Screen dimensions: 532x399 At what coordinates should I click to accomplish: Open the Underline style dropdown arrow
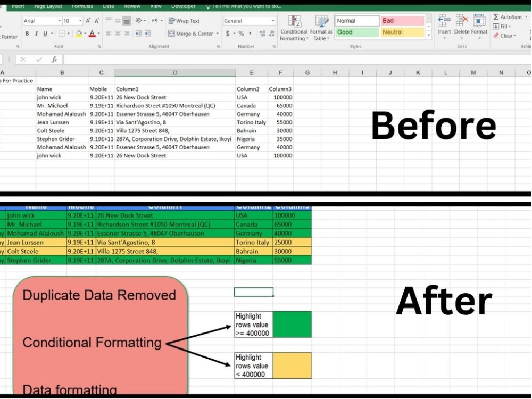coord(52,34)
